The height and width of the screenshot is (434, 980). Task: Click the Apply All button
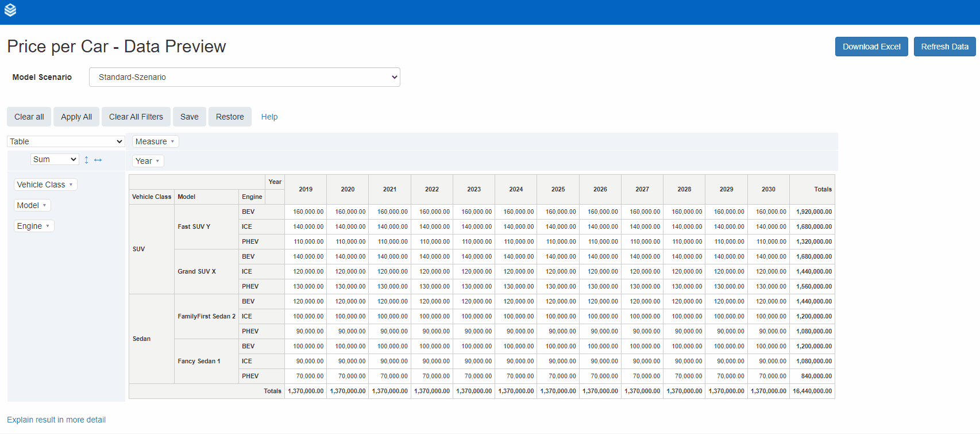click(x=76, y=117)
